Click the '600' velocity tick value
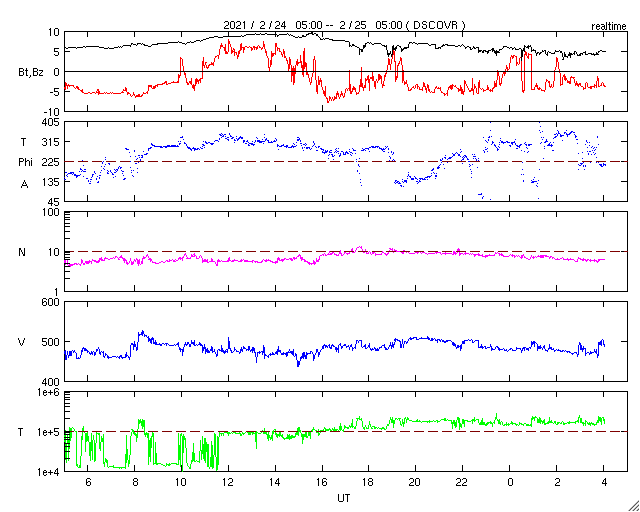Screen dimensions: 640x512 coord(51,302)
